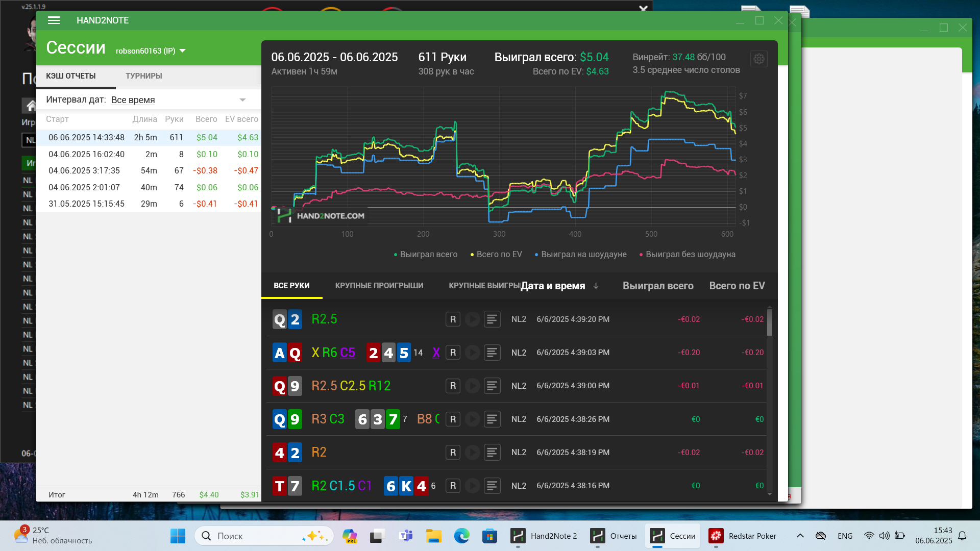Open hand history text for 4:38:26 PM hand
980x551 pixels.
click(492, 419)
